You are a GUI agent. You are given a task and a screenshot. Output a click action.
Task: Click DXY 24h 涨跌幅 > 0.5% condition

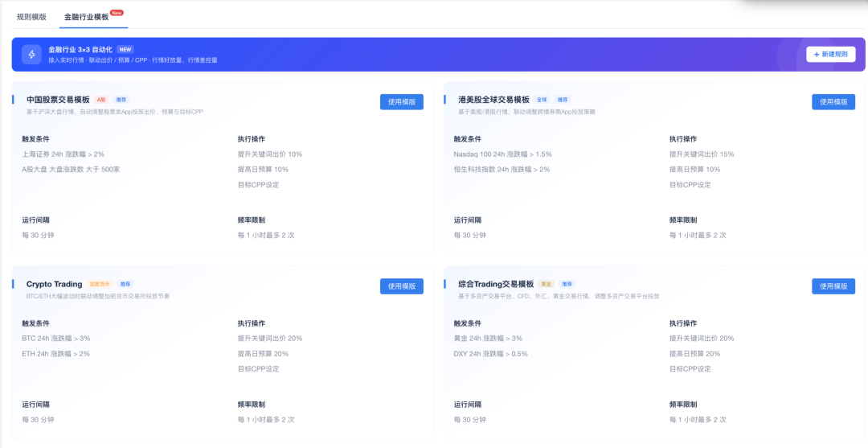tap(490, 354)
